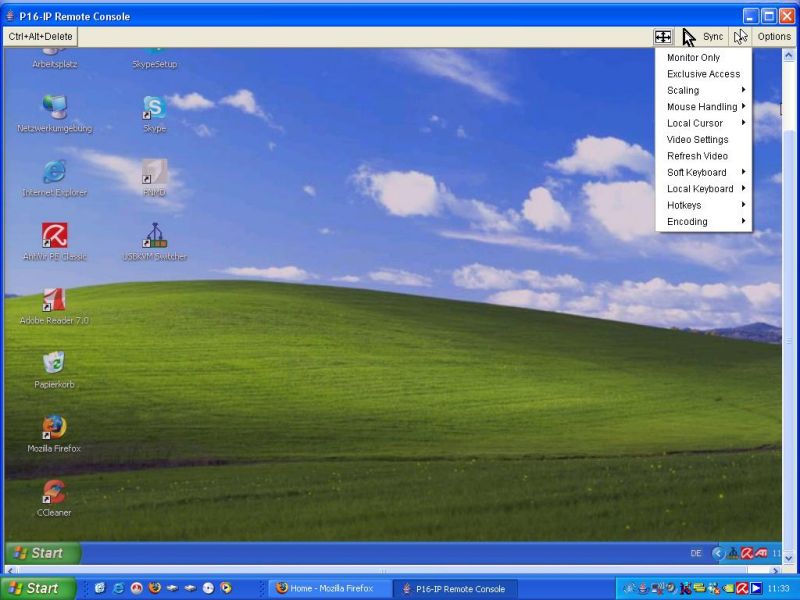This screenshot has width=800, height=600.
Task: Expand the Local Keyboard submenu
Action: (x=704, y=189)
